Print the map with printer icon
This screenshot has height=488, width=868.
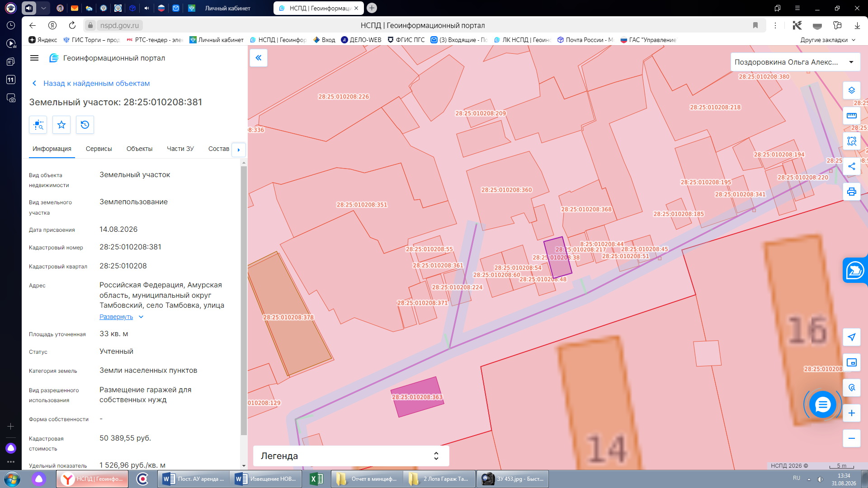coord(852,192)
